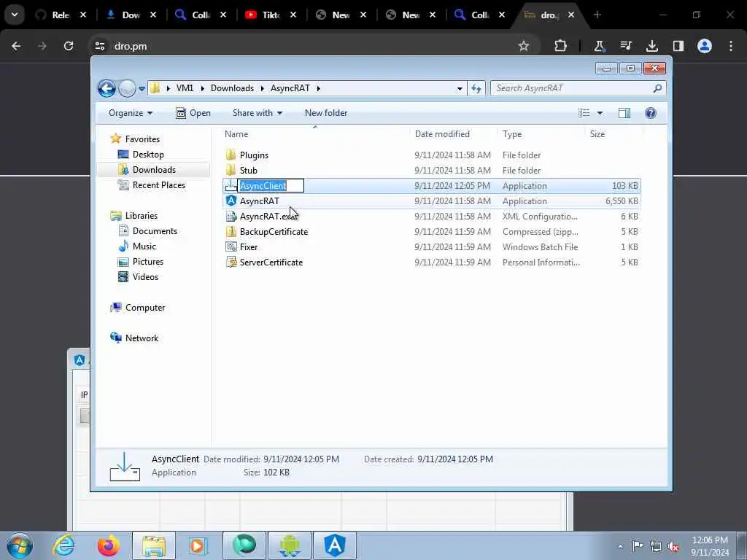
Task: Change the view using the view icon
Action: pos(584,113)
